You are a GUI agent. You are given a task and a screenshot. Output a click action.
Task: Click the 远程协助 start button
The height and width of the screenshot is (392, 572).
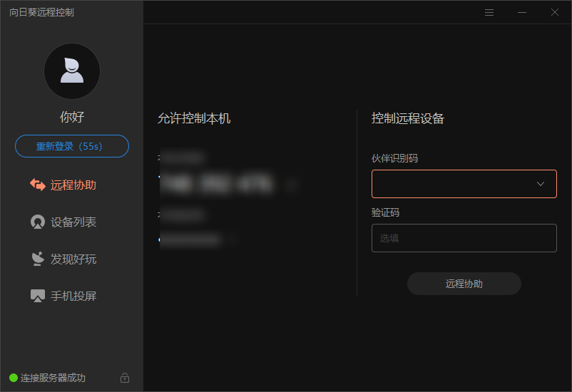[464, 284]
